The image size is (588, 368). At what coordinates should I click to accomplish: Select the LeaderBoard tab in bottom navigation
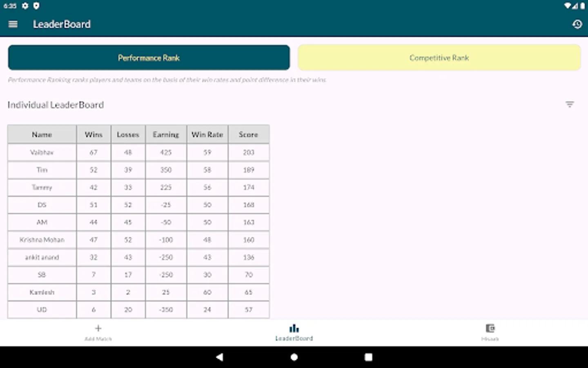(294, 332)
